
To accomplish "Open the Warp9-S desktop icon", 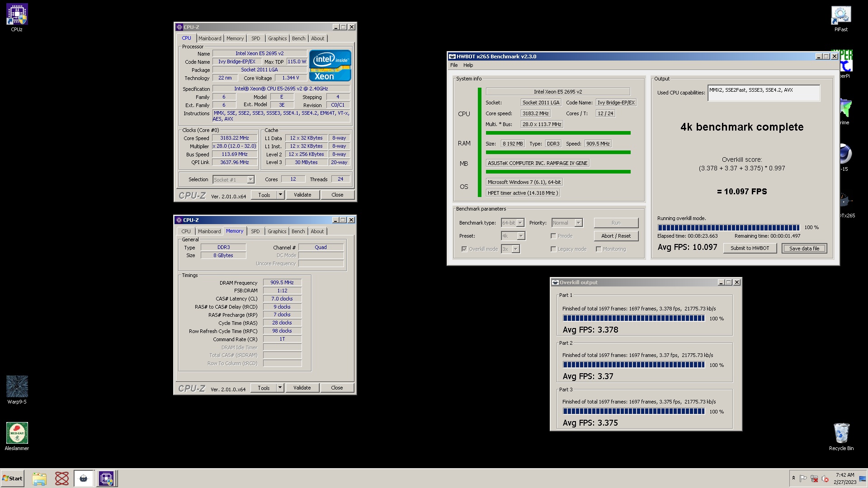I will coord(17,390).
